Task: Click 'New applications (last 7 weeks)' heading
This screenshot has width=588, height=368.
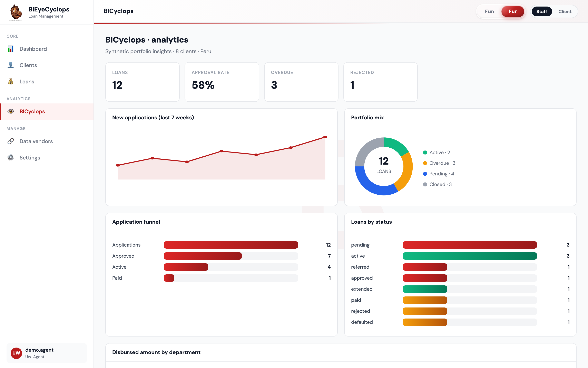Action: (153, 118)
